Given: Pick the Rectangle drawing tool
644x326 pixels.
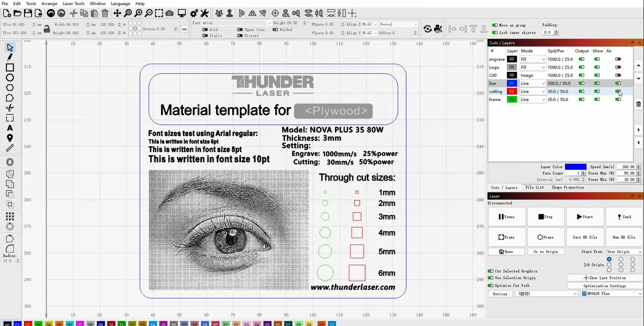Looking at the screenshot, I should pyautogui.click(x=10, y=67).
